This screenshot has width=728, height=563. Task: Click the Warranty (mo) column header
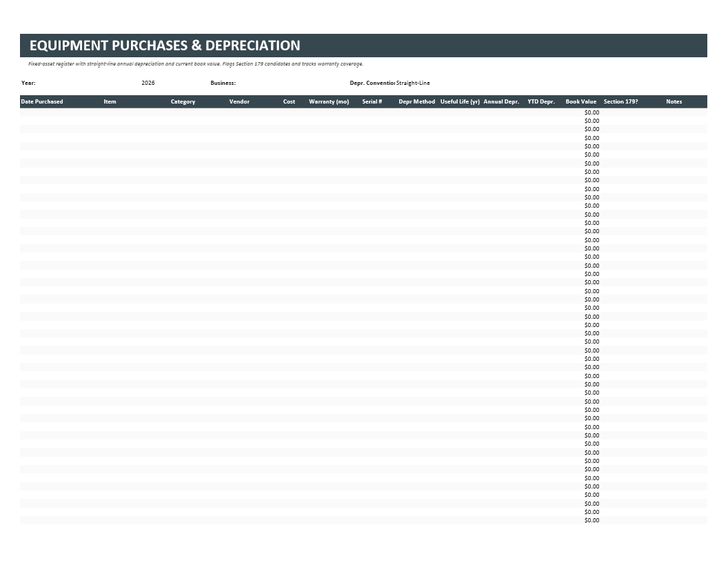329,101
